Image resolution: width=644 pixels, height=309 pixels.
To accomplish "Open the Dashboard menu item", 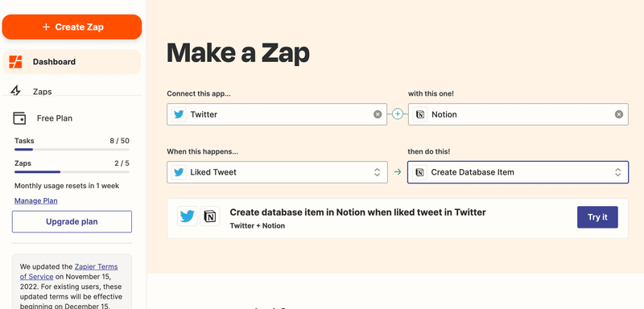I will 72,62.
